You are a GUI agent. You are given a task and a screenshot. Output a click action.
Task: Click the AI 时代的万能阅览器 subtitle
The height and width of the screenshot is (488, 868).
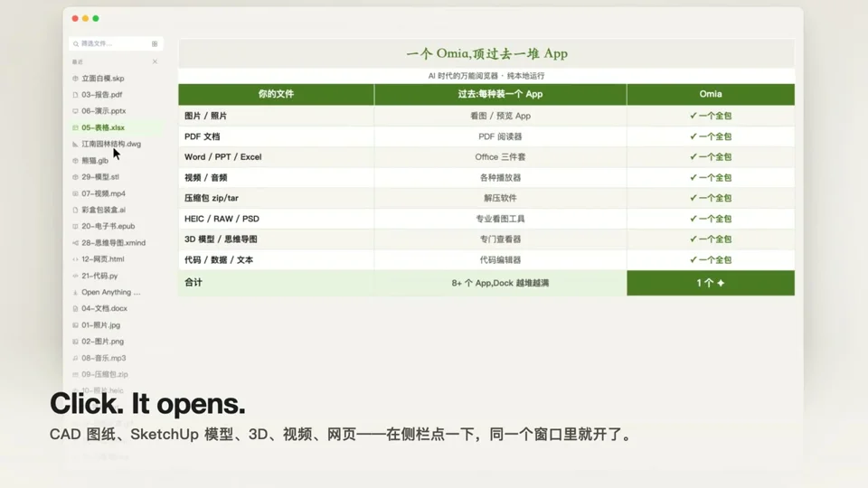[486, 76]
